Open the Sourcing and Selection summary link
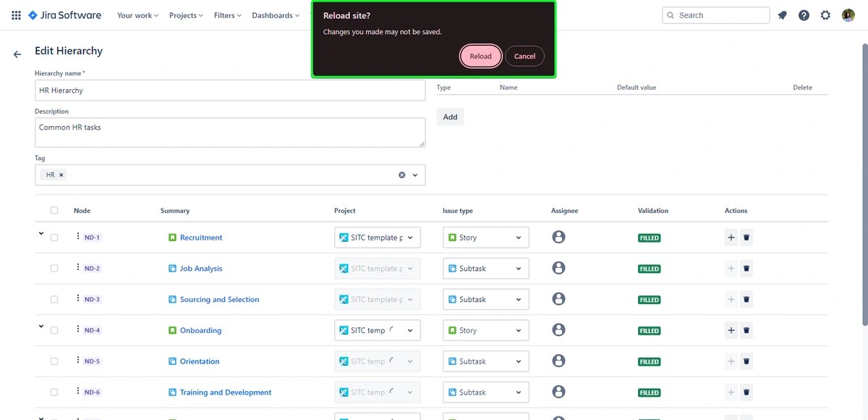The width and height of the screenshot is (868, 420). [x=219, y=299]
